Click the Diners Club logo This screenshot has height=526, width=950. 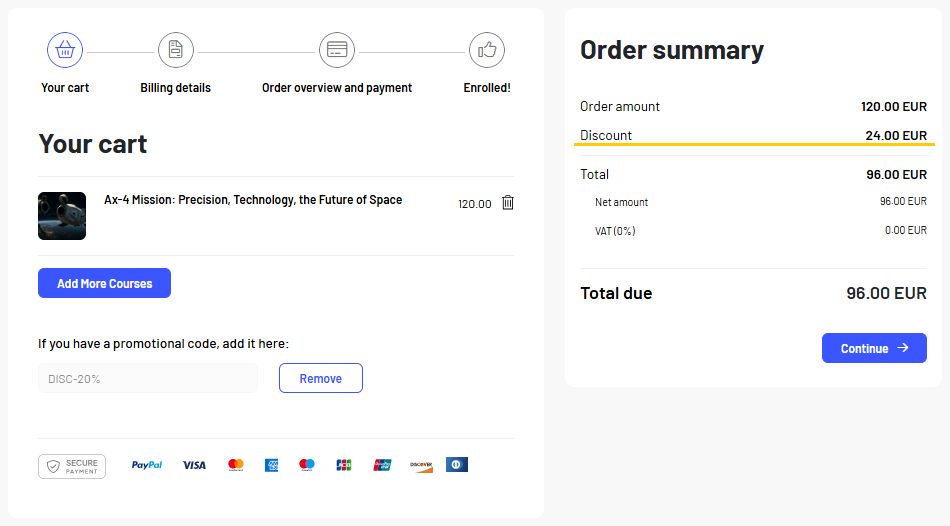[x=457, y=465]
